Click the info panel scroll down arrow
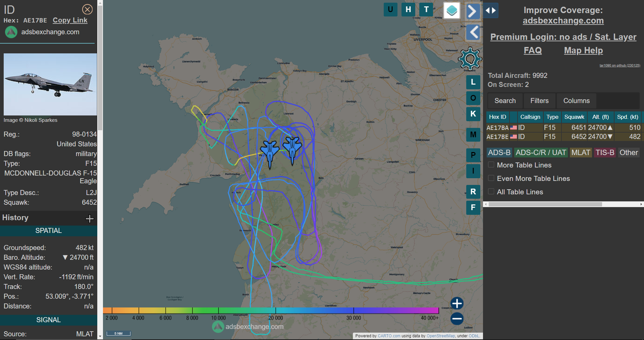The image size is (644, 340). (x=100, y=336)
